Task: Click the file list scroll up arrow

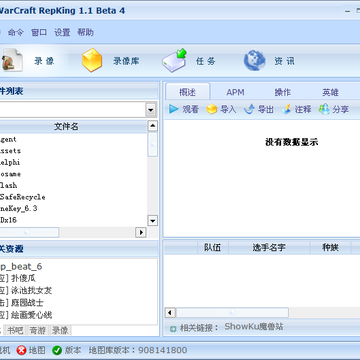Action: [153, 126]
